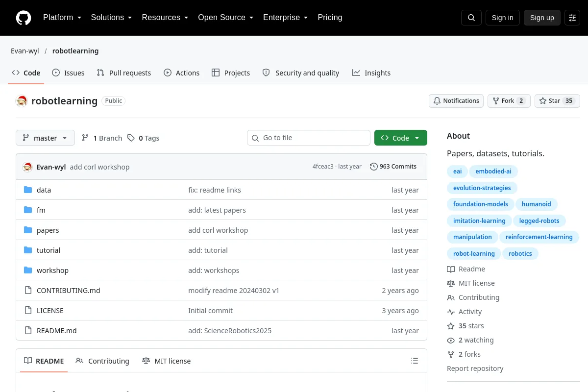This screenshot has height=392, width=588.
Task: Fork the repository
Action: click(x=509, y=101)
